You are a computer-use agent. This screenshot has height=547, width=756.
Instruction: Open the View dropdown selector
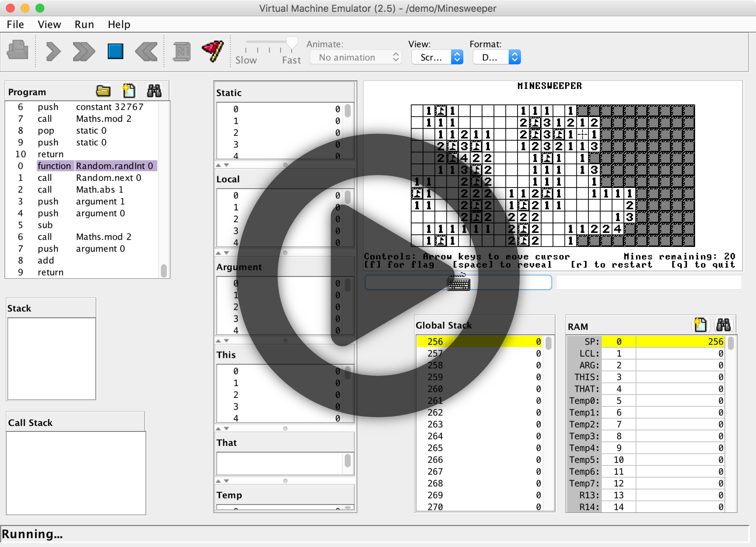pyautogui.click(x=437, y=57)
